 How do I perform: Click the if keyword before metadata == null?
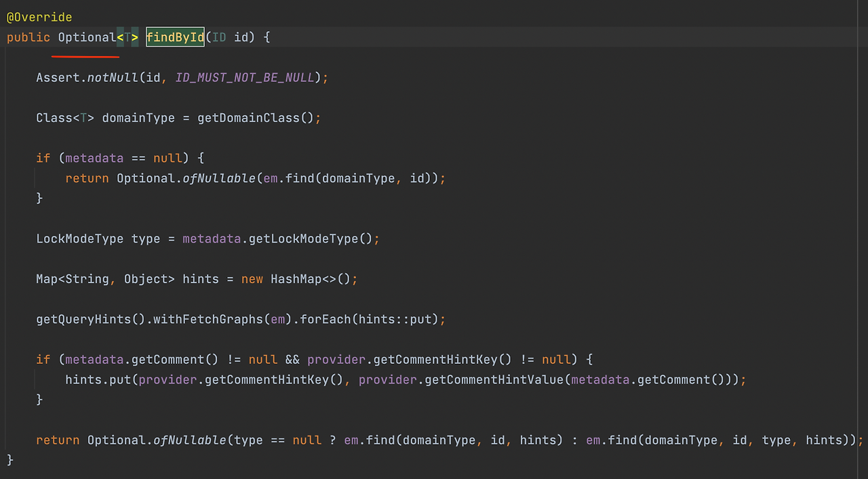(43, 158)
